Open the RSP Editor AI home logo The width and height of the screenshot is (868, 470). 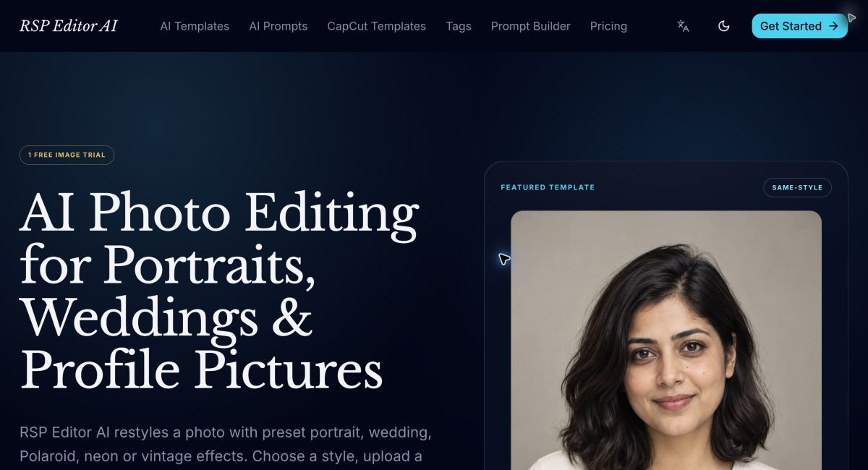coord(68,26)
